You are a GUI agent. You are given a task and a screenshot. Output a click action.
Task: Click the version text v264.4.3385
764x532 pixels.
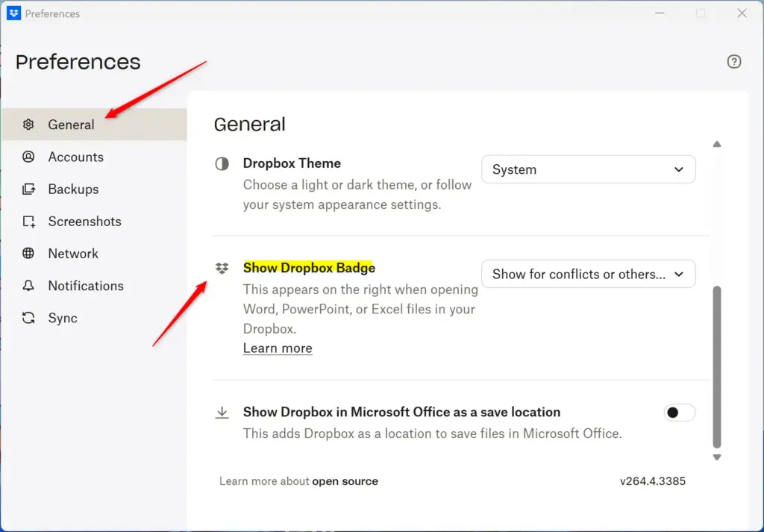point(653,481)
